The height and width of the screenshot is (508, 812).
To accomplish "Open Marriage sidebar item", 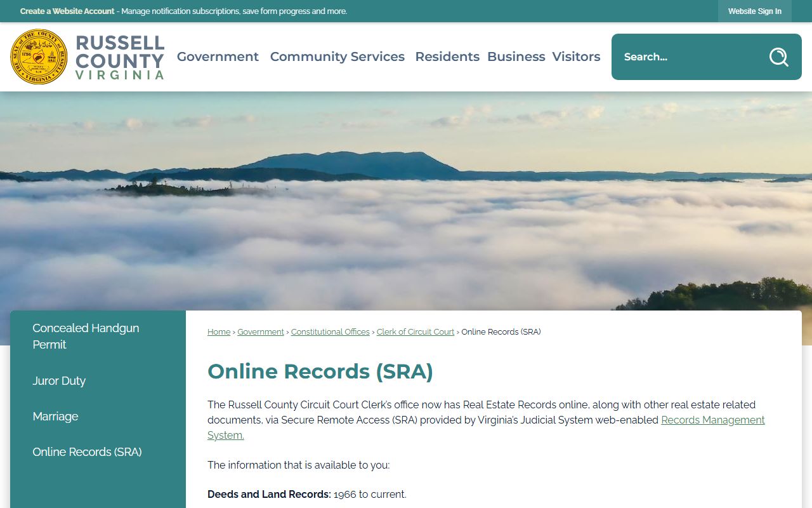I will tap(98, 417).
